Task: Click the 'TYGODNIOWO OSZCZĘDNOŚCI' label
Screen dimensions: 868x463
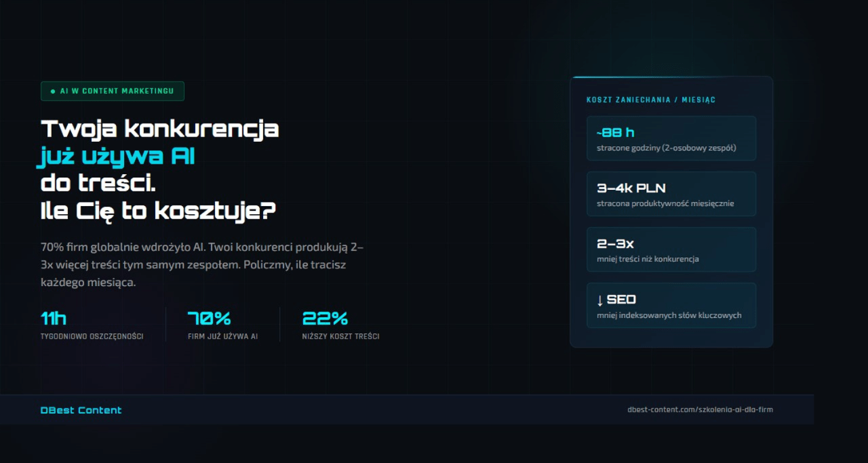Action: [x=92, y=336]
